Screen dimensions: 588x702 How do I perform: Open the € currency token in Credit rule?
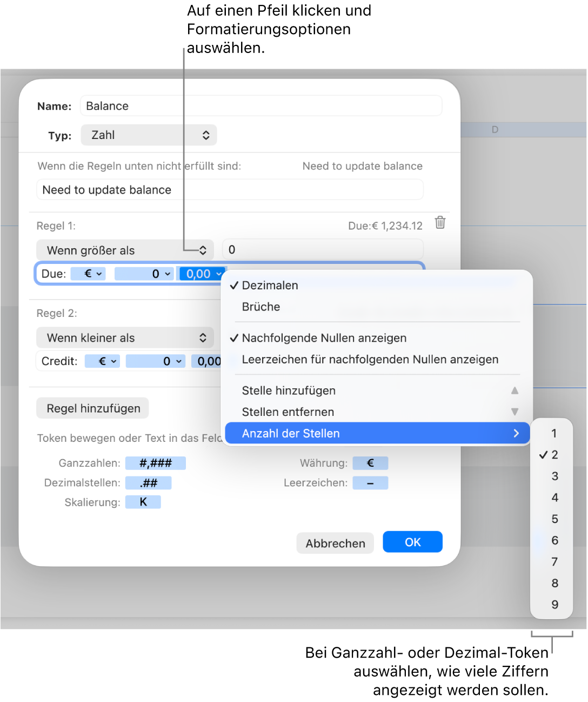point(102,361)
